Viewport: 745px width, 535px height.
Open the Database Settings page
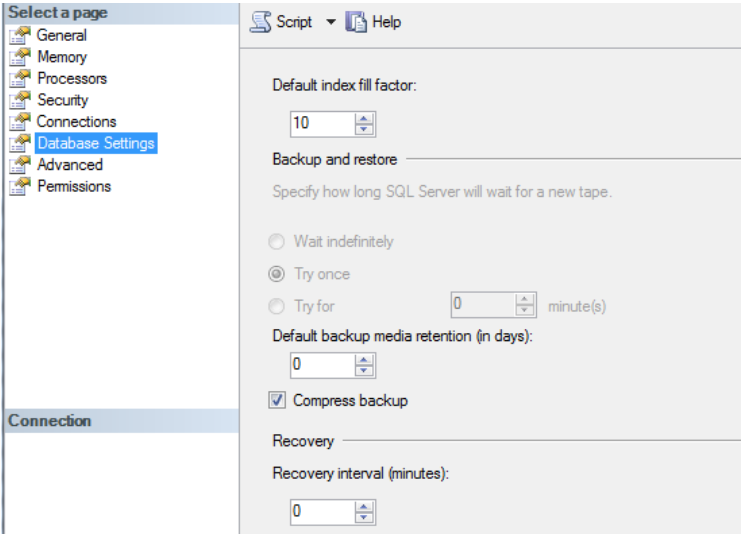pyautogui.click(x=95, y=143)
